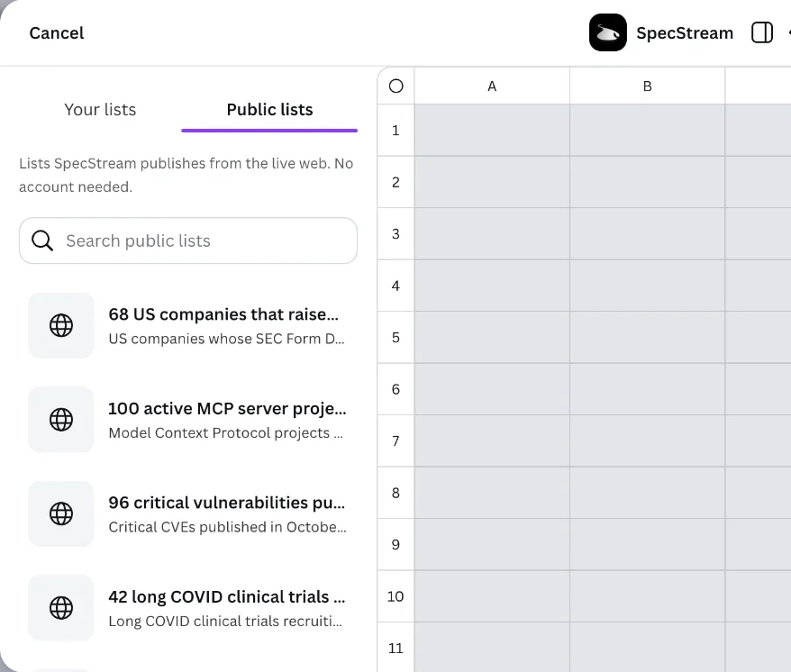Click the SpecStream app logo icon

[608, 32]
